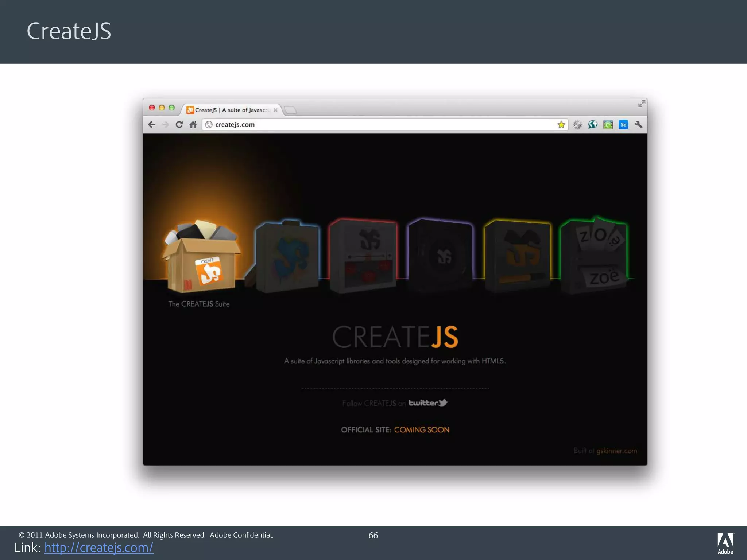747x560 pixels.
Task: Click the green window zoom button
Action: click(171, 108)
